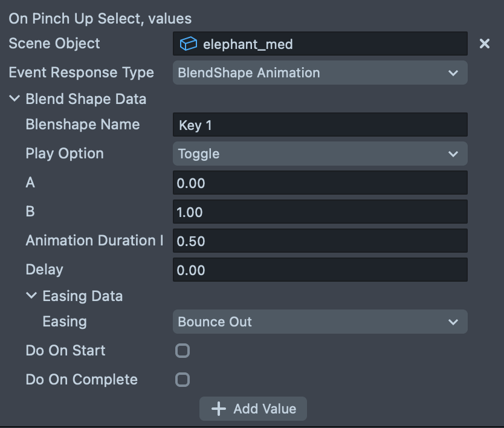Click the B value field
This screenshot has height=428, width=504.
pyautogui.click(x=320, y=212)
